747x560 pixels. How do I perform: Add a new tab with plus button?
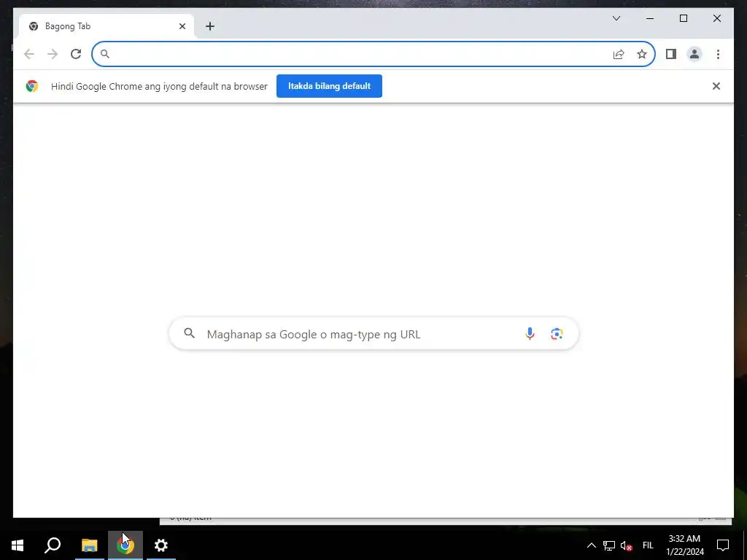(210, 26)
